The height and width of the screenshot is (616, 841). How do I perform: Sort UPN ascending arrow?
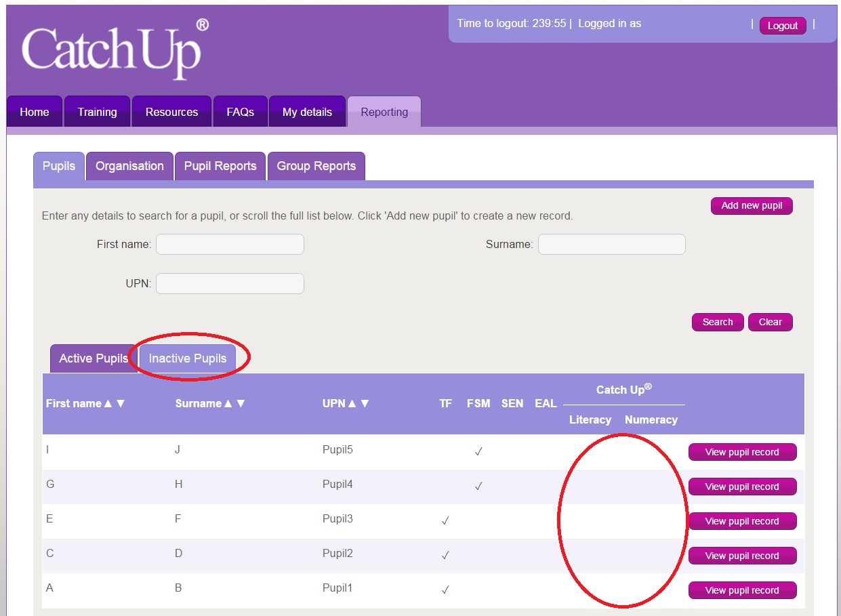[352, 403]
